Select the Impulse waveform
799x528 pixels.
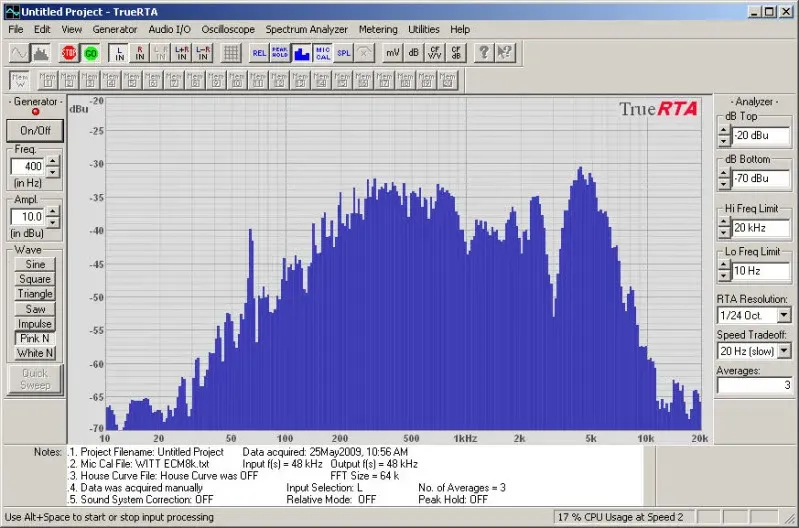[35, 324]
